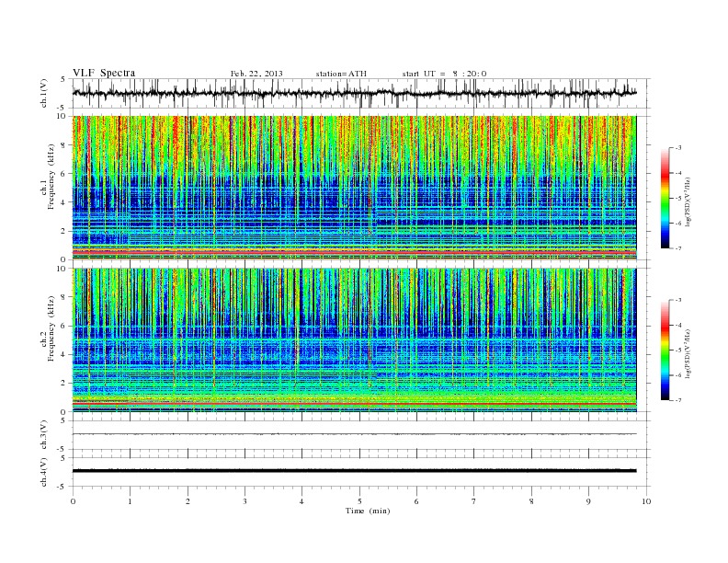The image size is (728, 563).
Task: Click time axis tick label '4'
Action: tap(301, 501)
